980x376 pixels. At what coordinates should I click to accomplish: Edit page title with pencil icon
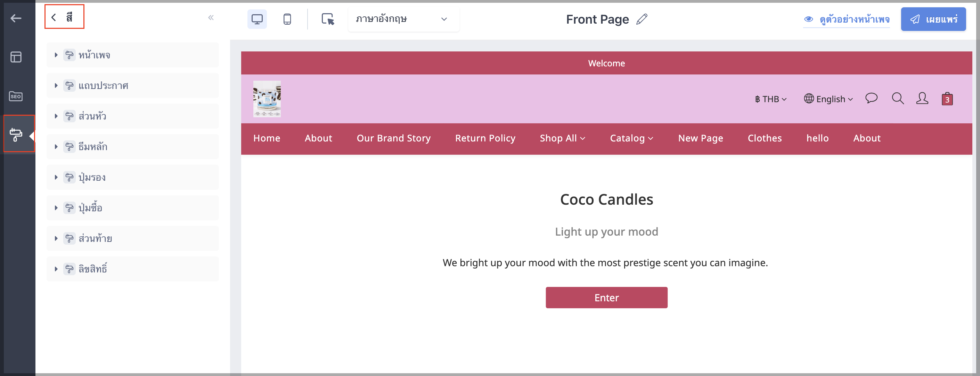pos(642,19)
